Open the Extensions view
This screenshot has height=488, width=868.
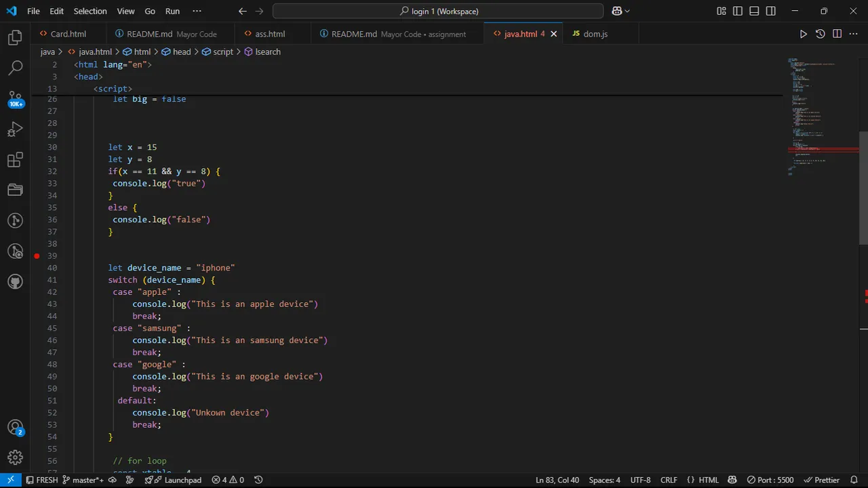click(x=15, y=160)
